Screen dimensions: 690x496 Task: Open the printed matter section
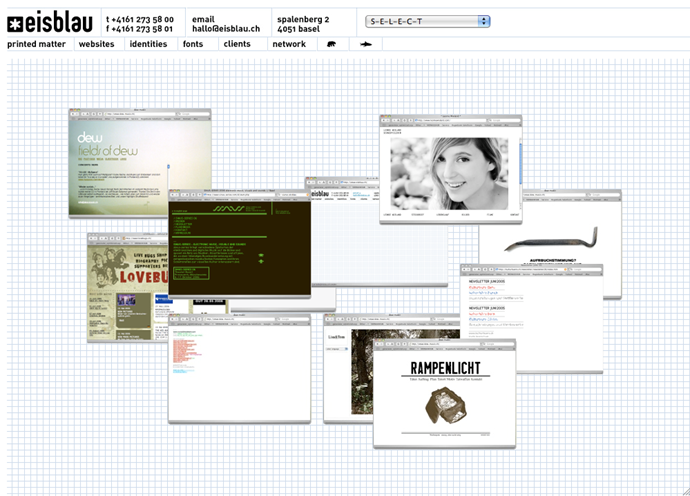[37, 44]
